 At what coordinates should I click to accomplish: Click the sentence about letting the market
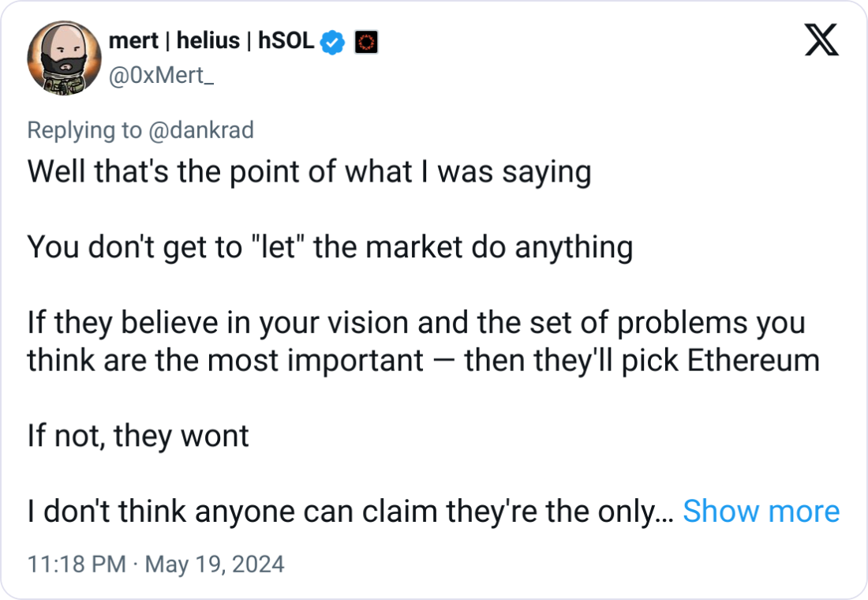[x=330, y=247]
